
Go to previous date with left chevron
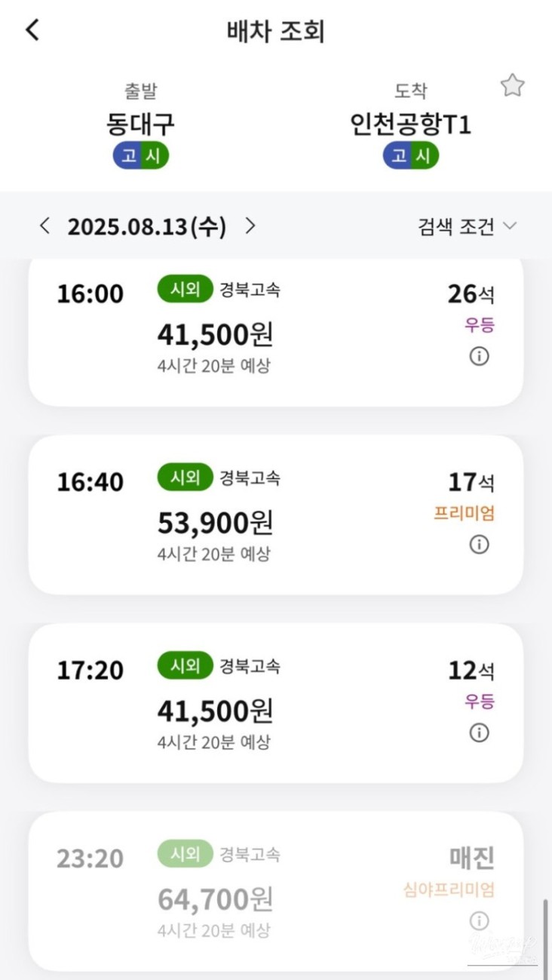45,226
